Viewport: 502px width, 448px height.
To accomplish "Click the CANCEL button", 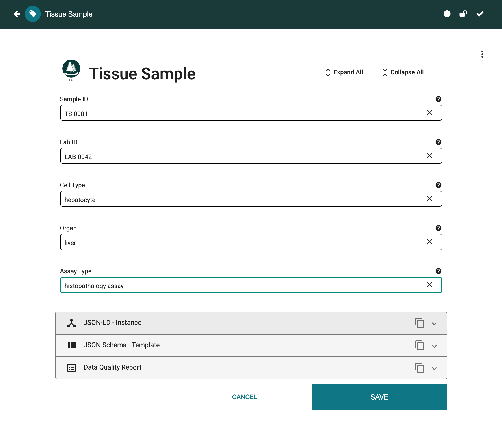I will coord(245,397).
